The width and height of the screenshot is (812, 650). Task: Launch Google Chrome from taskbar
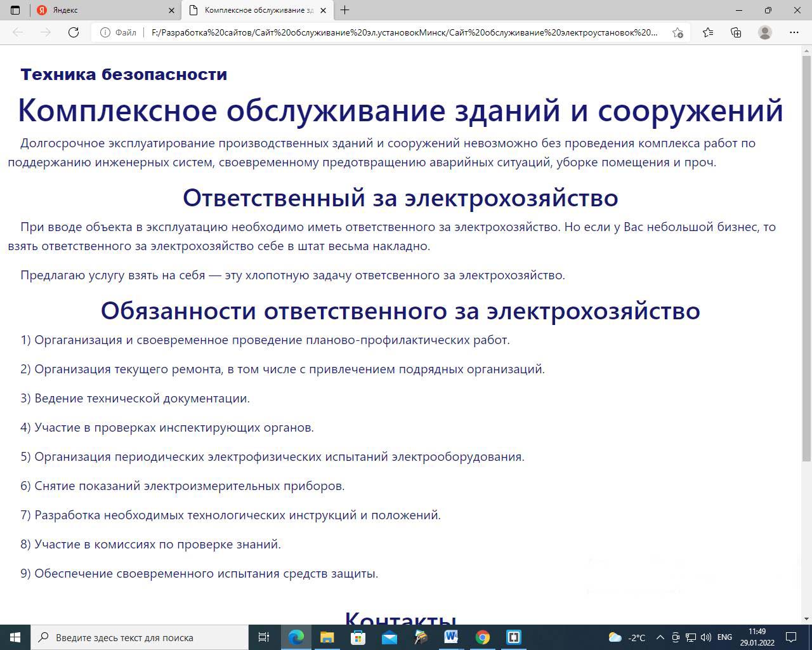pos(482,637)
